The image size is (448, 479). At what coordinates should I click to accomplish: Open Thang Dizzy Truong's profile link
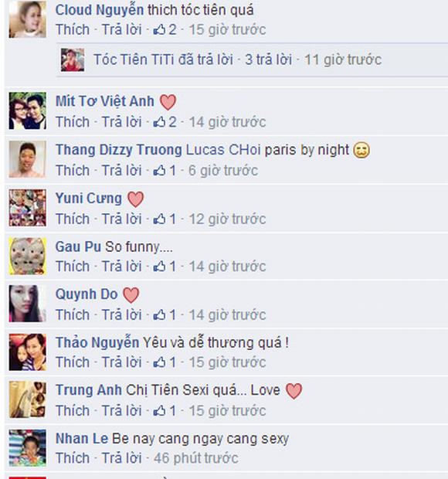[119, 150]
